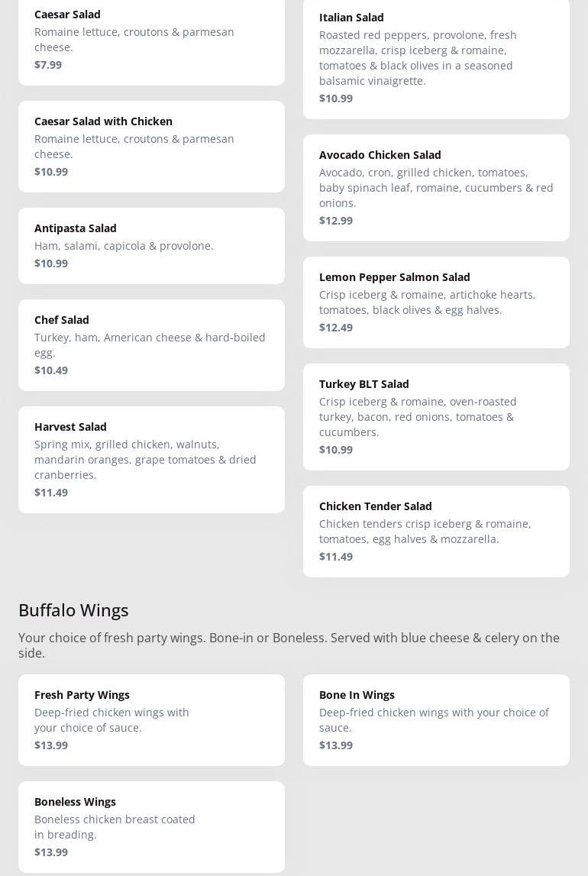The image size is (588, 876).
Task: Choose the Avocado Chicken Salad
Action: [x=436, y=187]
